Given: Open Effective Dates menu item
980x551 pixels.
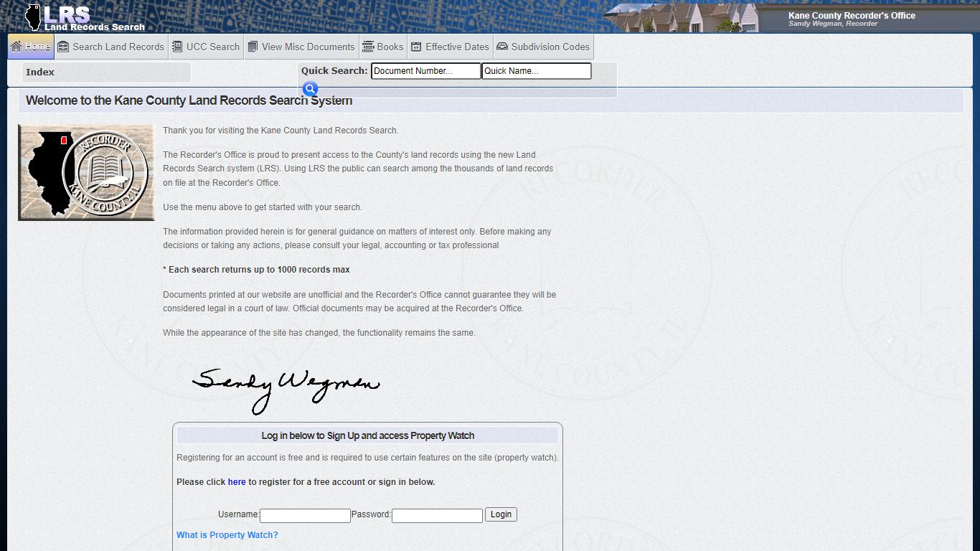Looking at the screenshot, I should click(x=450, y=47).
